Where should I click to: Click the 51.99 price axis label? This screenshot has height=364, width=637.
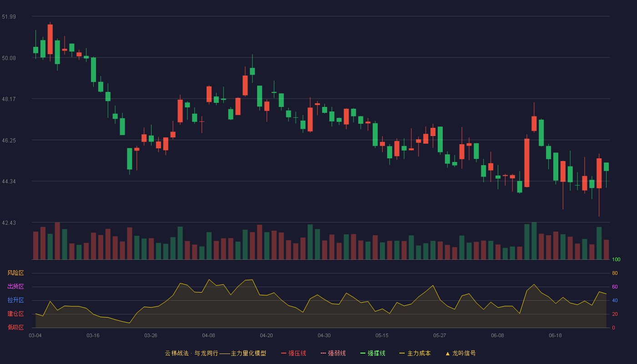(9, 17)
